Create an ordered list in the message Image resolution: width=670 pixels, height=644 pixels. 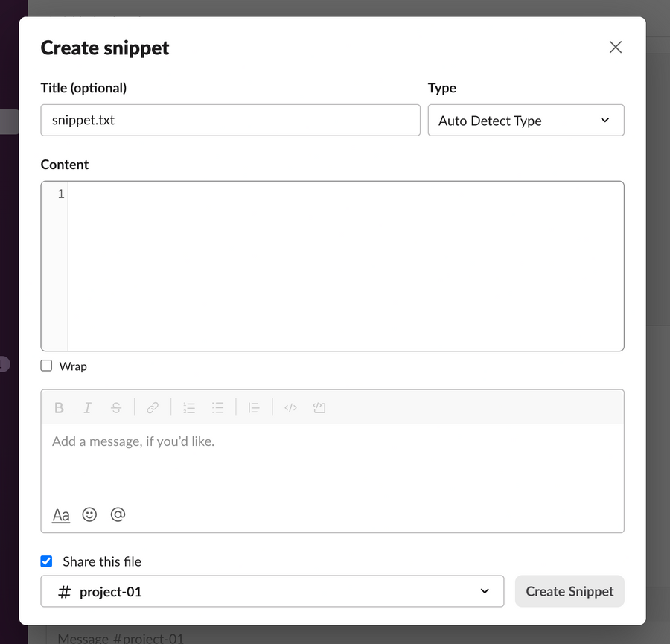point(188,407)
